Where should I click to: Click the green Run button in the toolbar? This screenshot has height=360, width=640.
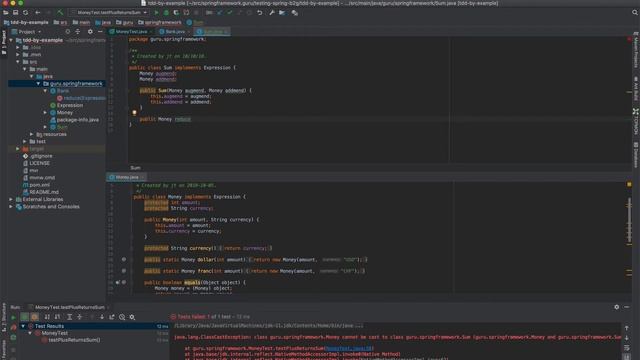(156, 13)
